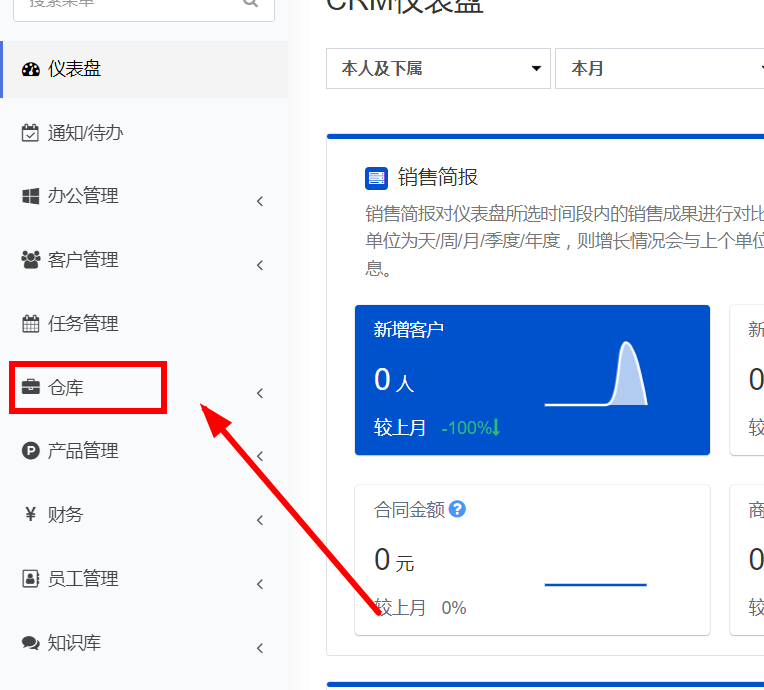The image size is (764, 690).
Task: Click the blue 销售简报 report icon
Action: pos(377,178)
